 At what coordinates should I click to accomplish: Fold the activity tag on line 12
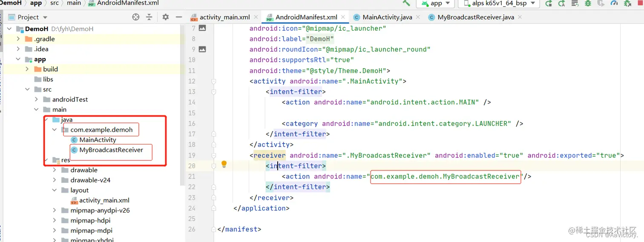(214, 81)
